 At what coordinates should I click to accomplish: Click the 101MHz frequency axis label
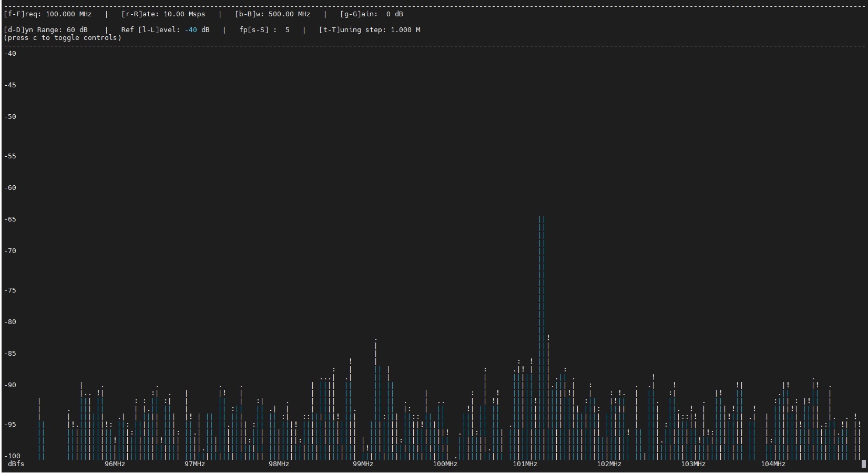click(525, 464)
